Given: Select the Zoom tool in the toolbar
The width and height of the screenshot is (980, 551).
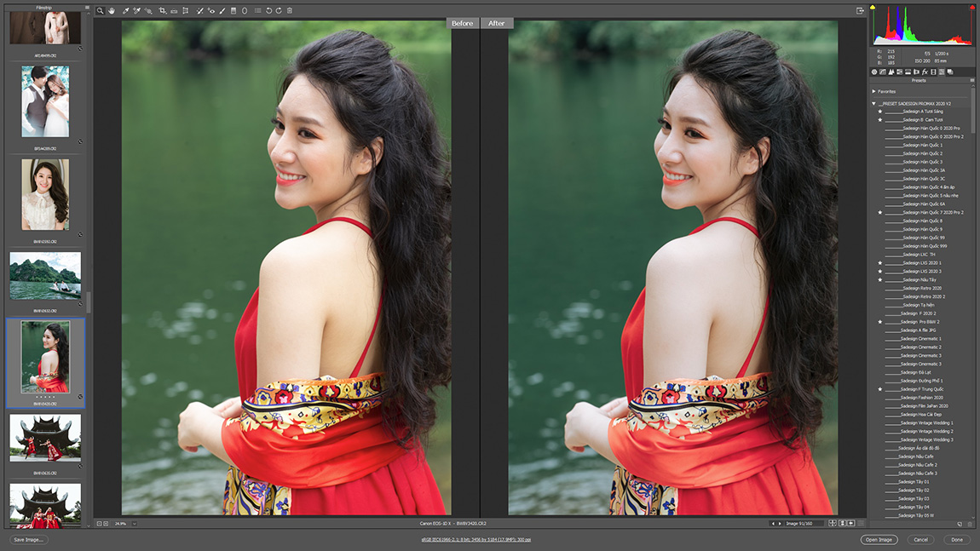Looking at the screenshot, I should coord(100,10).
